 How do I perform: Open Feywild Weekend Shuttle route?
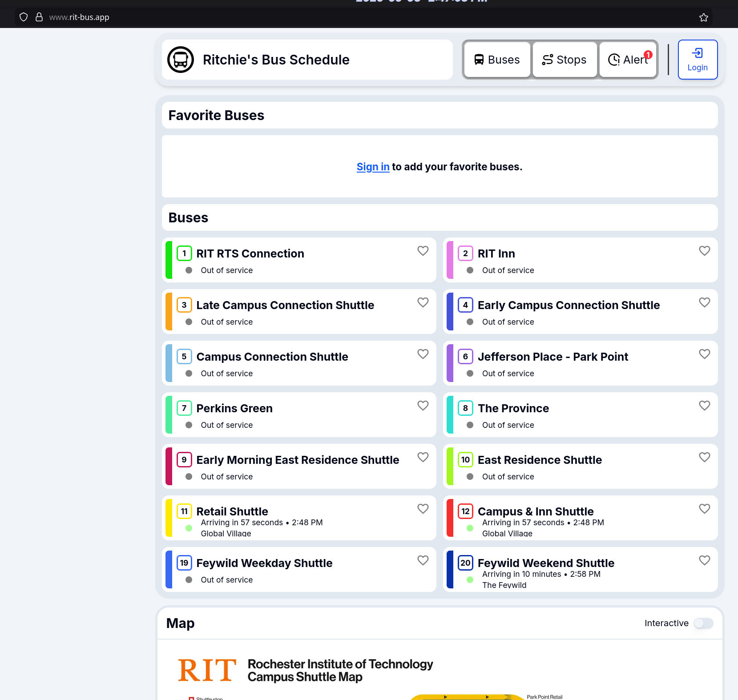(581, 570)
